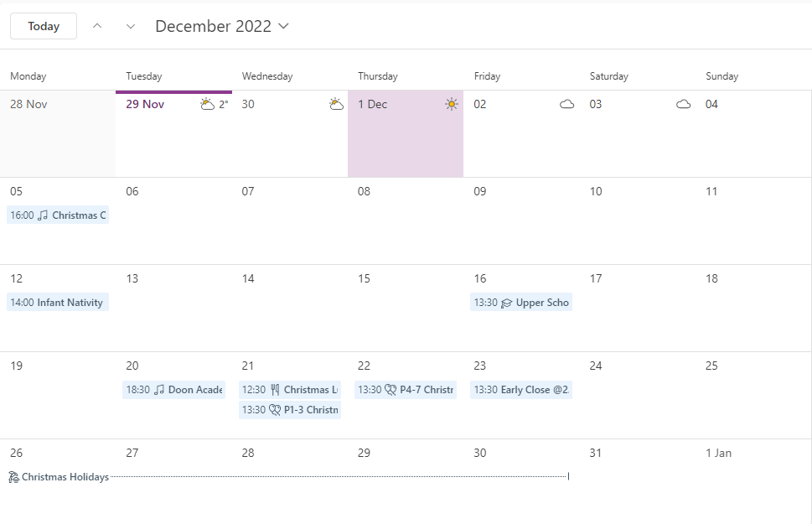Screen dimensions: 812x524
Task: Go to next month with down arrow
Action: [130, 26]
